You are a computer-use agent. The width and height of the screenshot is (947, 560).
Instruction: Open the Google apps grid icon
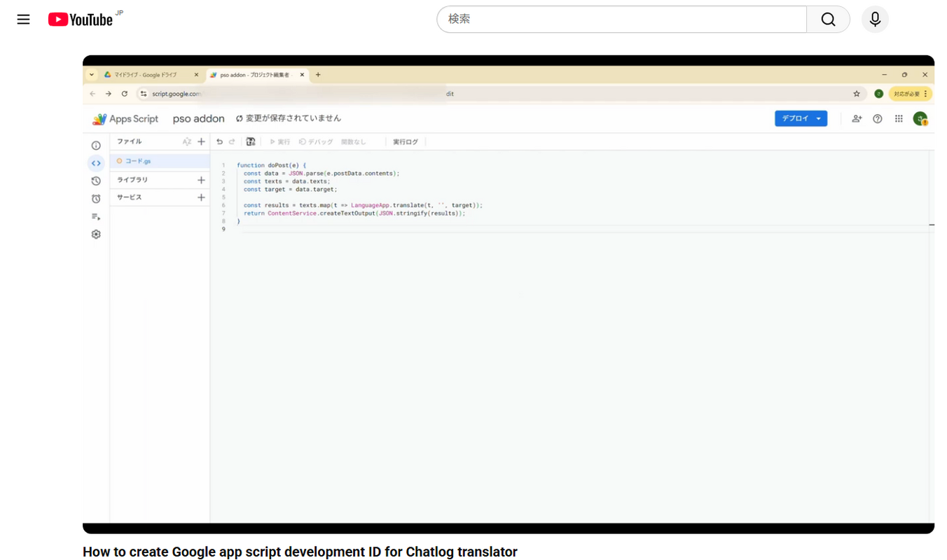tap(899, 119)
